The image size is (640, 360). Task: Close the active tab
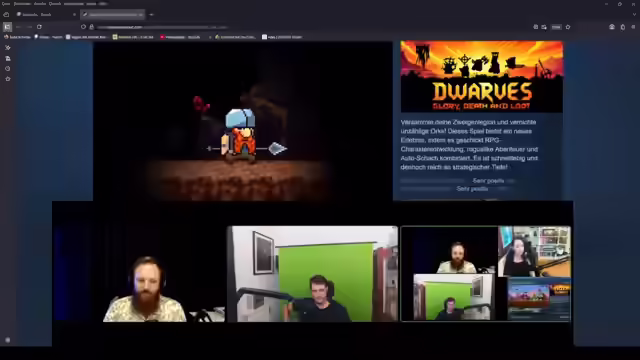[x=140, y=15]
